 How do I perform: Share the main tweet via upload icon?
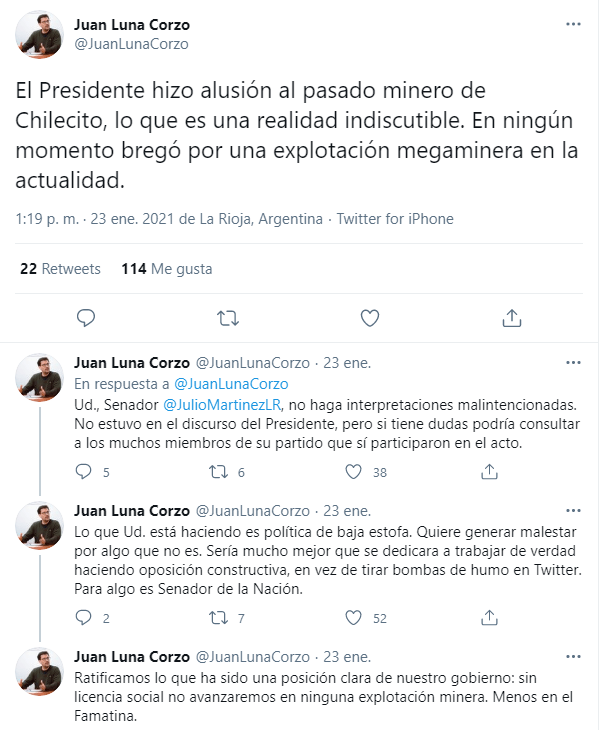tap(512, 318)
